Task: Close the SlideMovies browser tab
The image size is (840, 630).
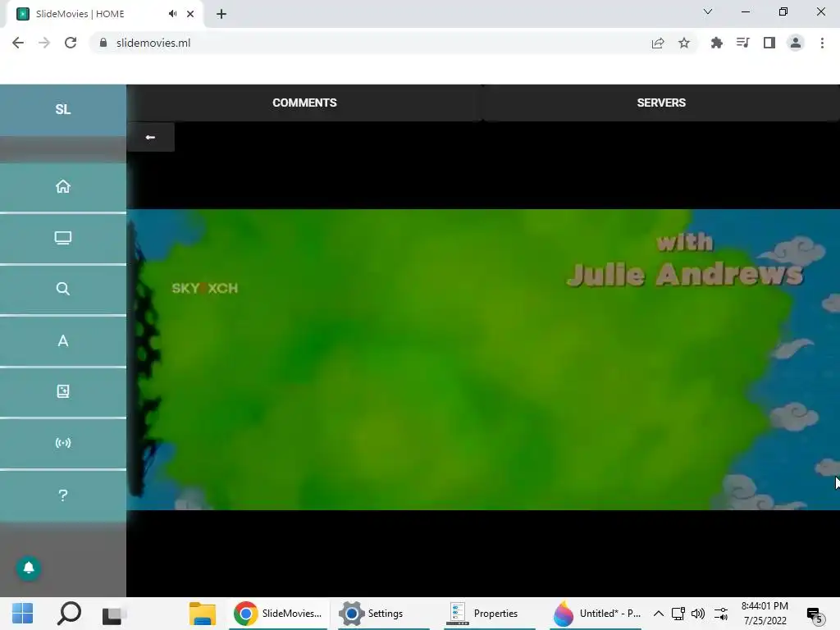Action: pos(190,14)
